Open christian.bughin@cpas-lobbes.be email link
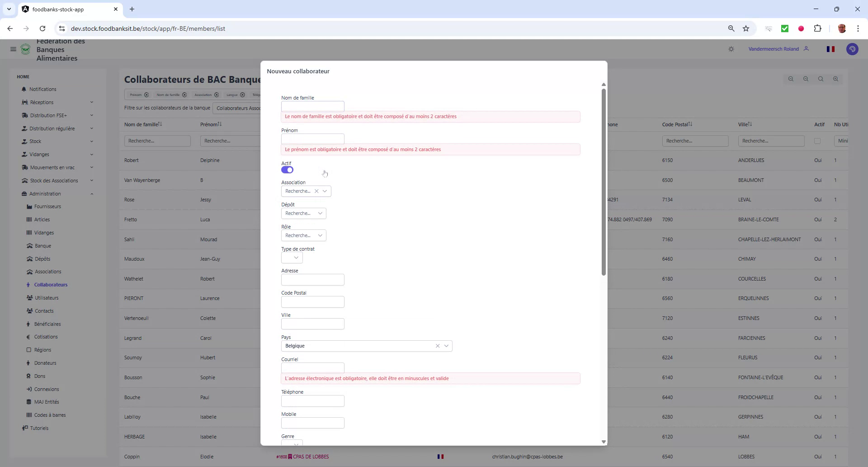 pos(527,457)
